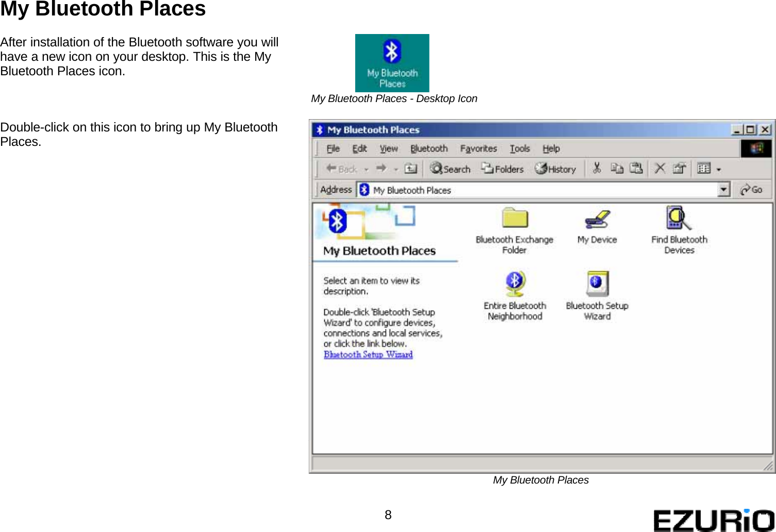Click the Bluetooth icon in the address bar
776x532 pixels.
point(365,190)
